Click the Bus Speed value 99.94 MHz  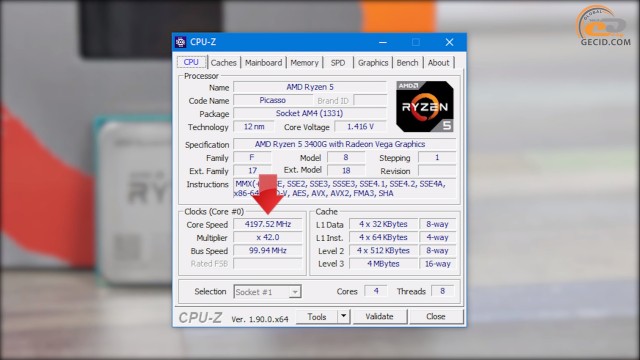click(x=268, y=250)
